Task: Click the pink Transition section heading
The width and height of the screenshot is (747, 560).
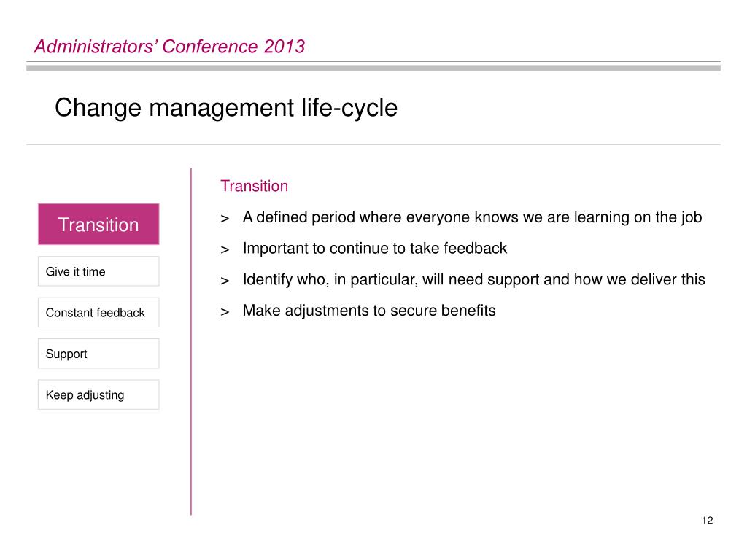Action: click(255, 186)
